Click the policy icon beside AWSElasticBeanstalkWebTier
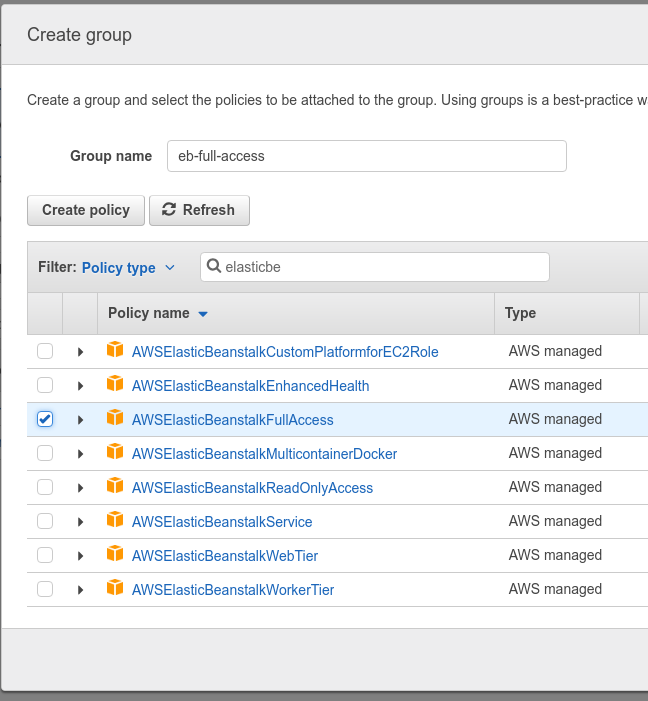The height and width of the screenshot is (701, 648). [x=115, y=555]
